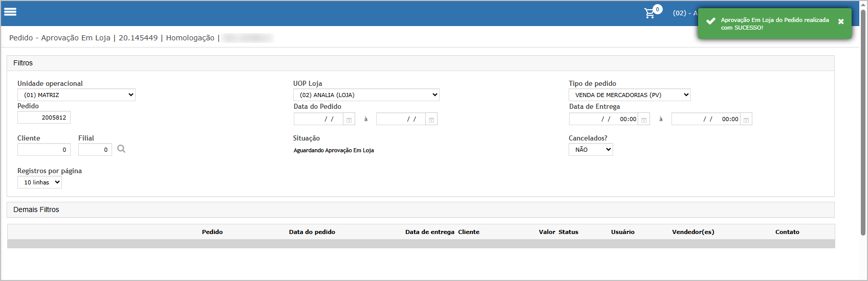Click the Cliente column header
The image size is (868, 281).
(469, 232)
